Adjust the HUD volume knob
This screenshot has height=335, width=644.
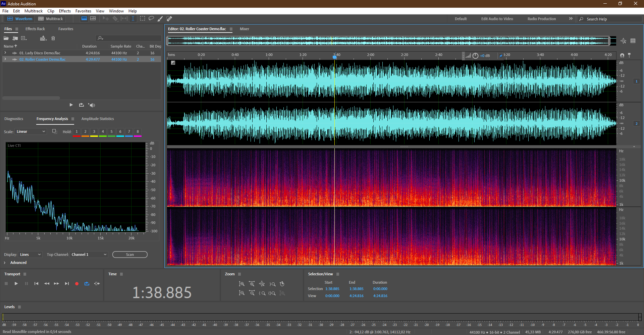pyautogui.click(x=475, y=56)
